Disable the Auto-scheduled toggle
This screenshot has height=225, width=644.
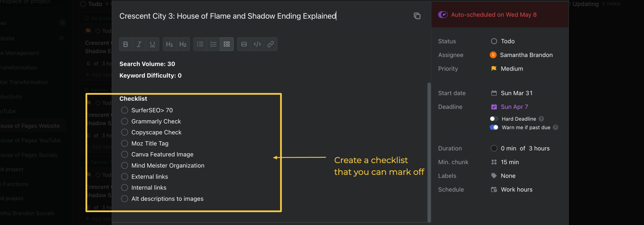(x=443, y=15)
